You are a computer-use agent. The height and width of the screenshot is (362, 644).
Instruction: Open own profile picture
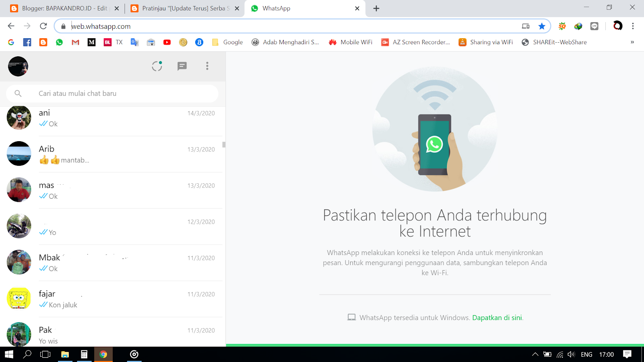click(x=18, y=66)
